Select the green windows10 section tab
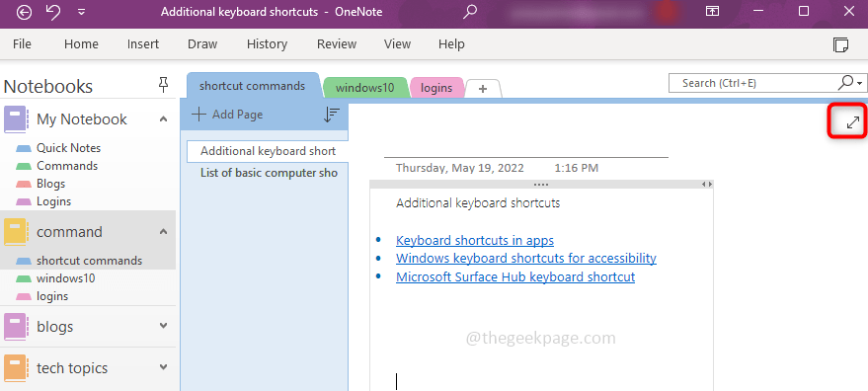The height and width of the screenshot is (391, 868). tap(364, 88)
